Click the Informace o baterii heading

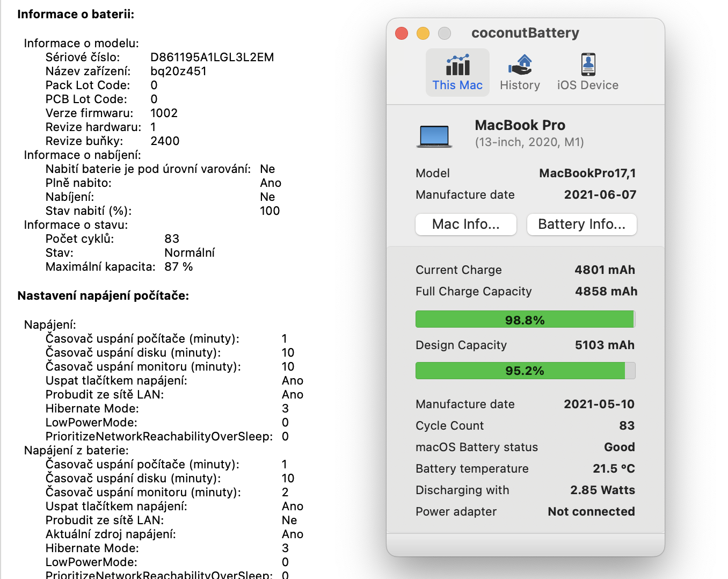(76, 15)
